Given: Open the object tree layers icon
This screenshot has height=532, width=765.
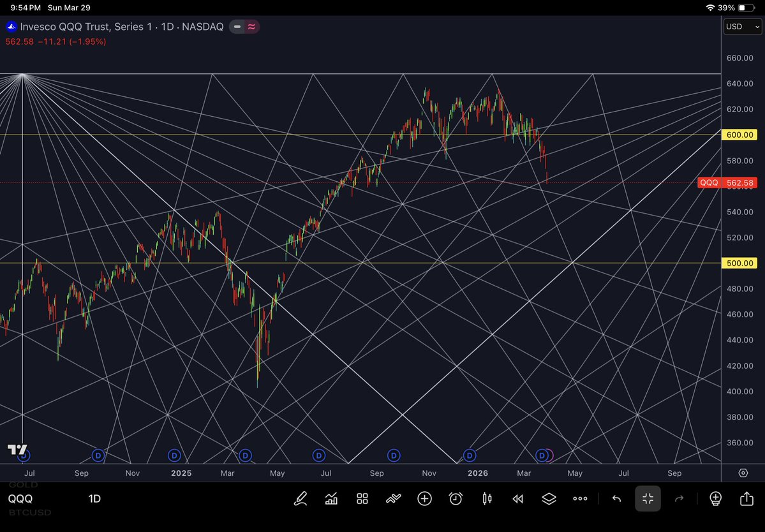Looking at the screenshot, I should pos(549,499).
